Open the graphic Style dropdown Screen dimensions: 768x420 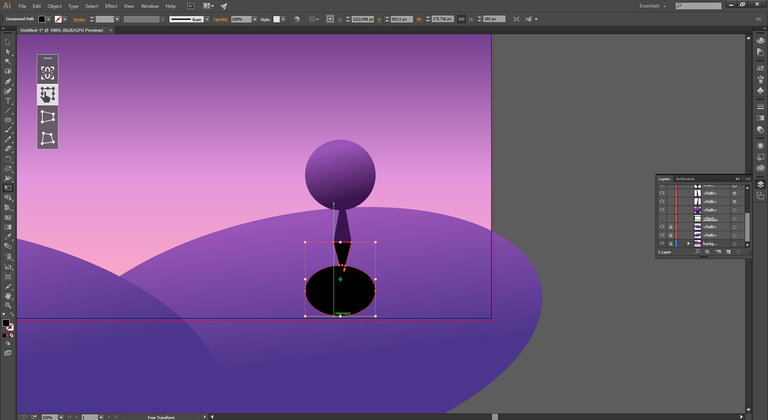pyautogui.click(x=283, y=19)
